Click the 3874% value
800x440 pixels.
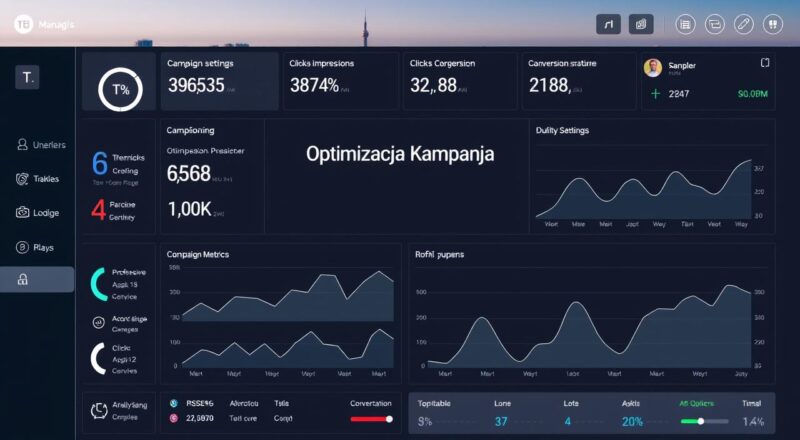314,85
